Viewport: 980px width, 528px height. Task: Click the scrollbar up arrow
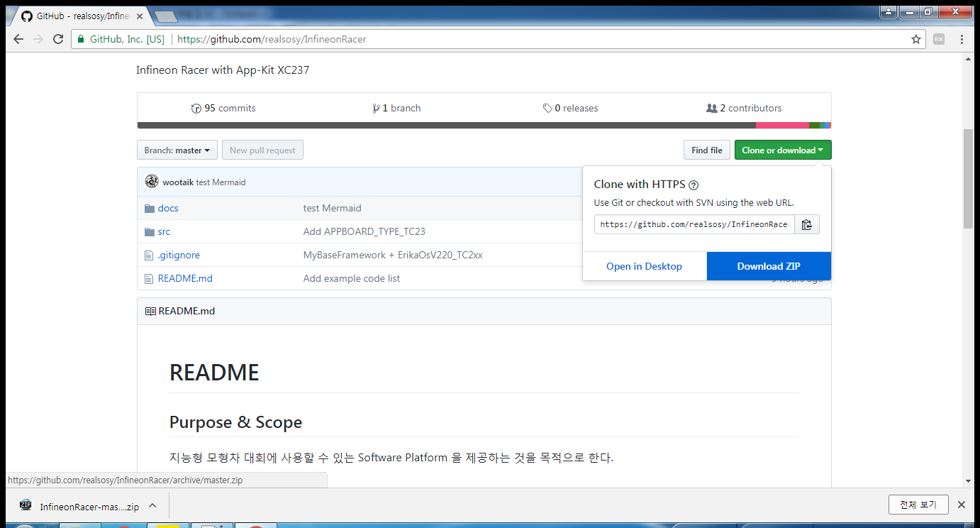point(968,60)
